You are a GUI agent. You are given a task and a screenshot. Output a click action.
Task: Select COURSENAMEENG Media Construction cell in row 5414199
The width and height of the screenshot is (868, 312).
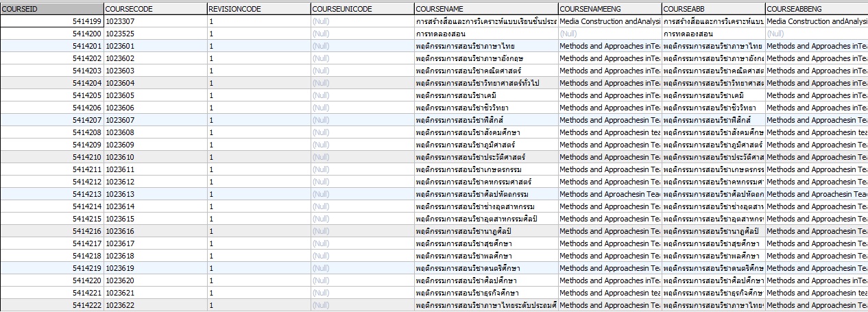(x=610, y=21)
